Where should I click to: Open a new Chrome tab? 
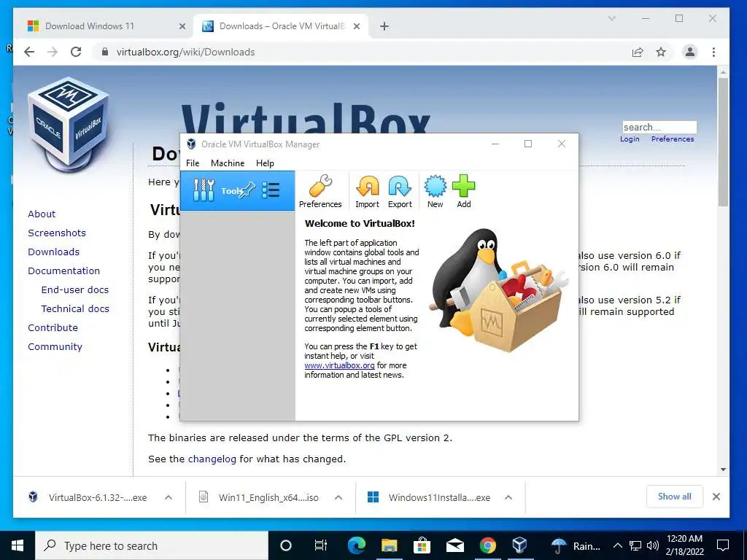tap(384, 26)
